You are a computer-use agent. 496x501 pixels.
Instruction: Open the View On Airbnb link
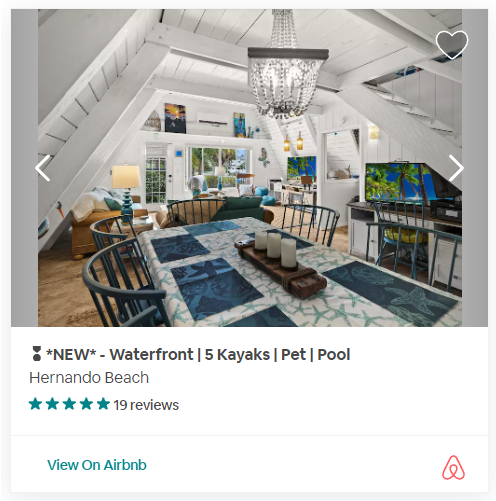tap(97, 465)
